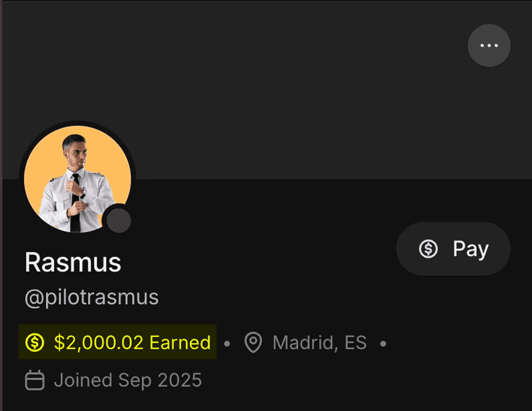Click the Rasmus display name

click(73, 263)
